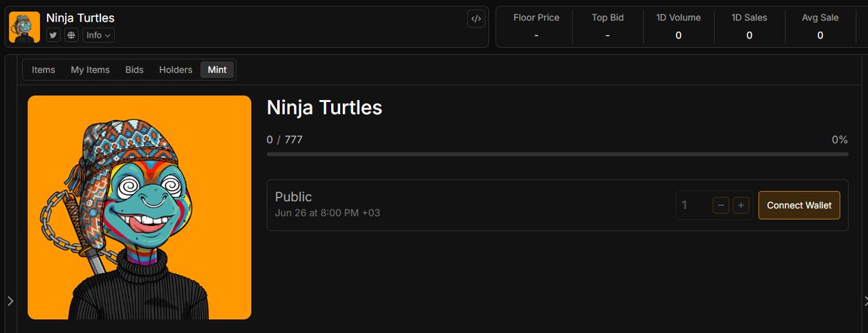Select the Mint tab
868x333 pixels.
(x=217, y=69)
